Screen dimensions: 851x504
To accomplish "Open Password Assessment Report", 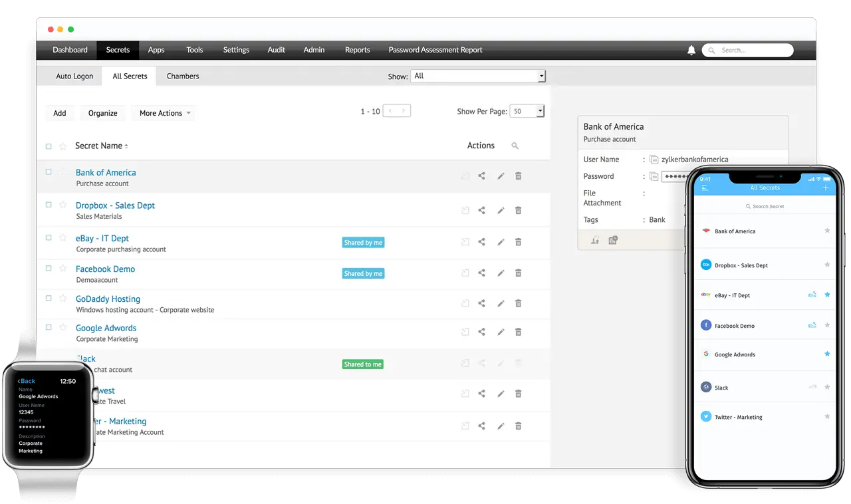I will 435,50.
